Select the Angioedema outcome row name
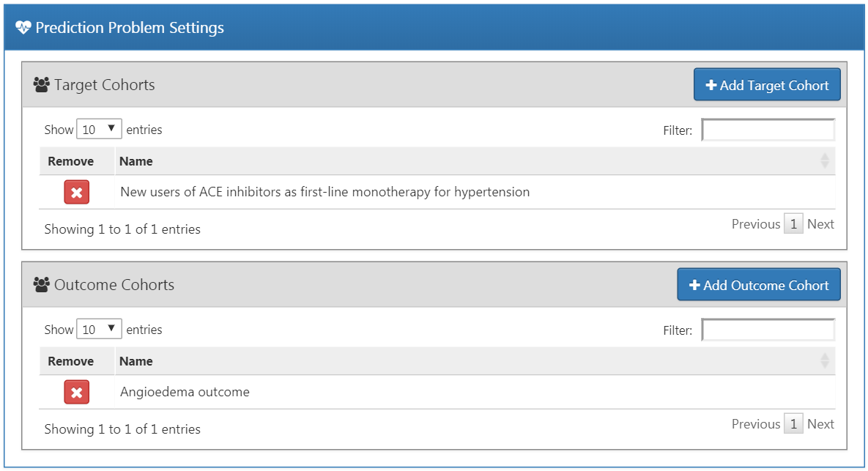Screen dimensions: 868x471 (x=185, y=392)
